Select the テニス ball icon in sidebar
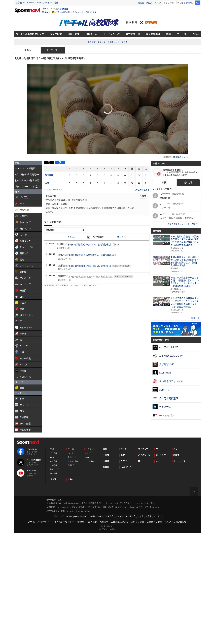Viewport: 215px width, 644px height. [x=17, y=302]
